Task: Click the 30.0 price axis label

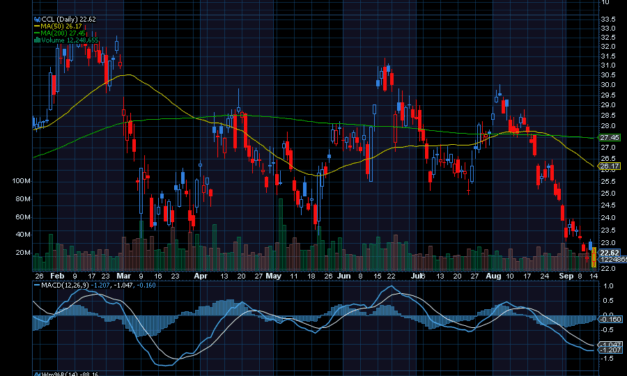Action: coord(608,85)
